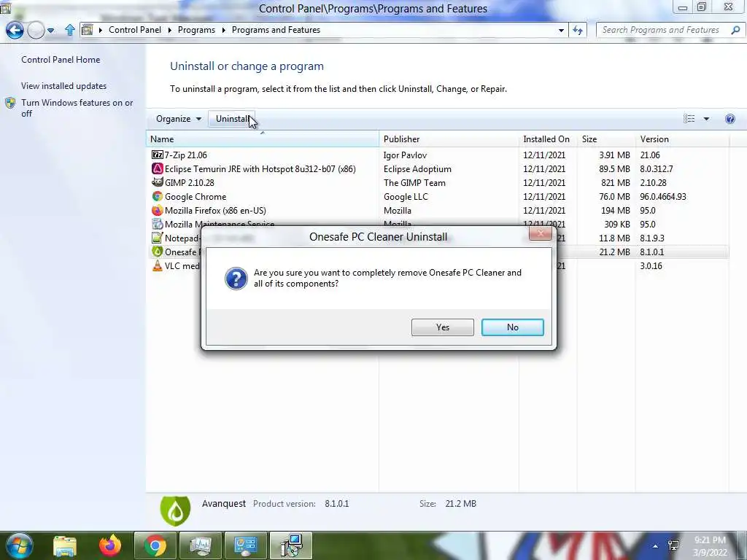Click the GIMP mascot icon
The height and width of the screenshot is (560, 747).
click(158, 182)
